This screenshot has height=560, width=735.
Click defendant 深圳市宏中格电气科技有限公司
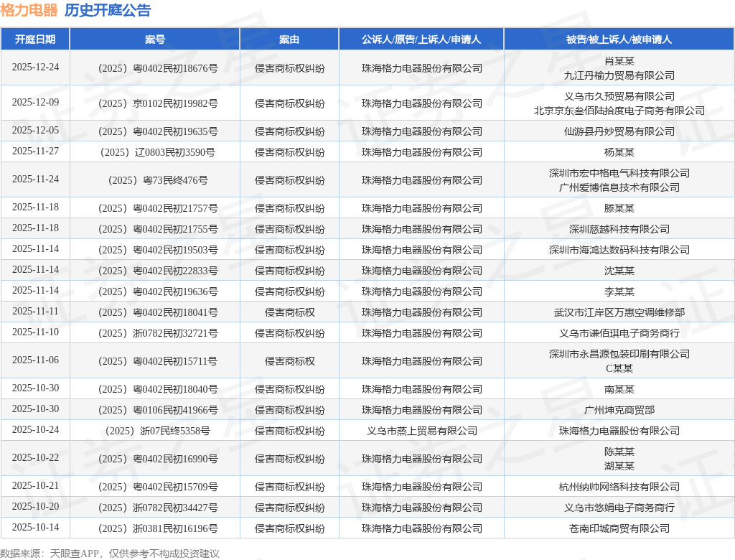tap(619, 173)
